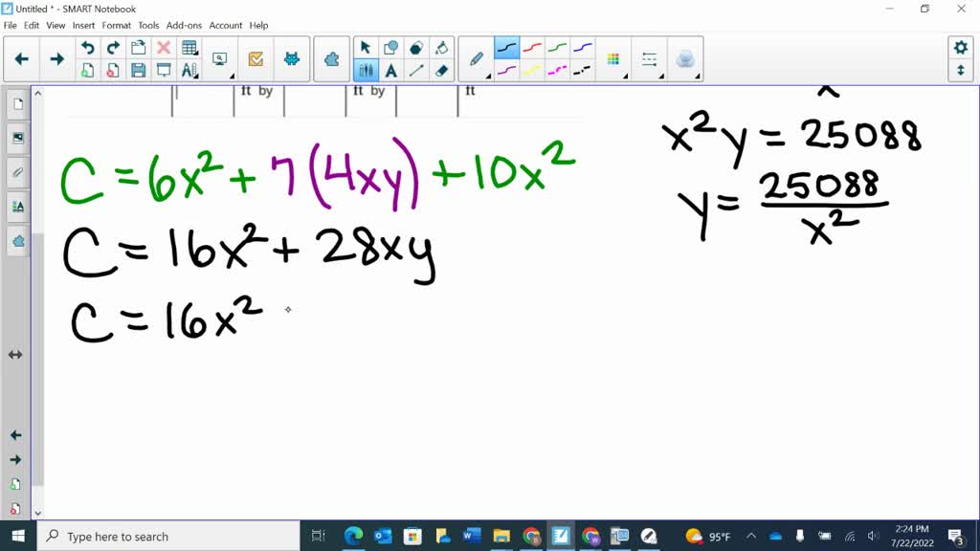Viewport: 980px width, 551px height.
Task: Open the Add-ons menu
Action: click(x=184, y=26)
